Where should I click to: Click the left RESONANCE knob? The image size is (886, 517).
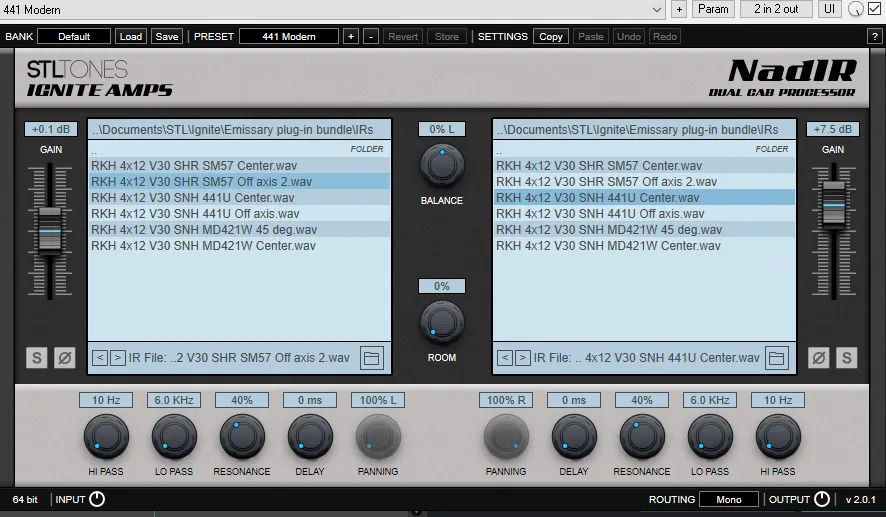coord(242,437)
